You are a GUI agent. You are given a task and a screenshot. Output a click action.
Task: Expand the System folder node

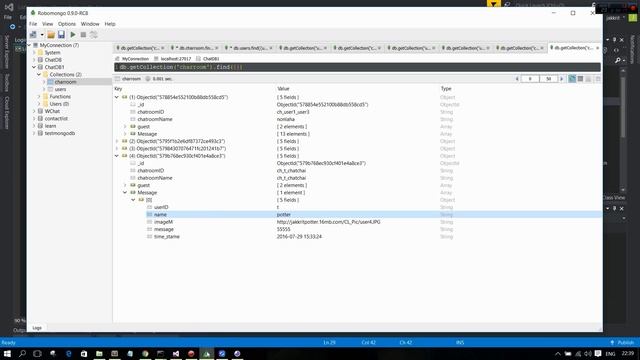[34, 53]
